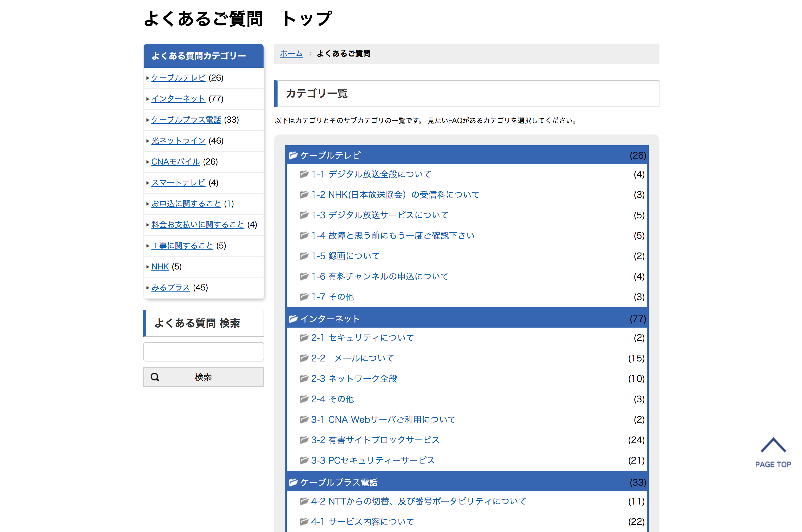The width and height of the screenshot is (802, 532).
Task: Click the folder icon beside インターネット header
Action: (293, 319)
